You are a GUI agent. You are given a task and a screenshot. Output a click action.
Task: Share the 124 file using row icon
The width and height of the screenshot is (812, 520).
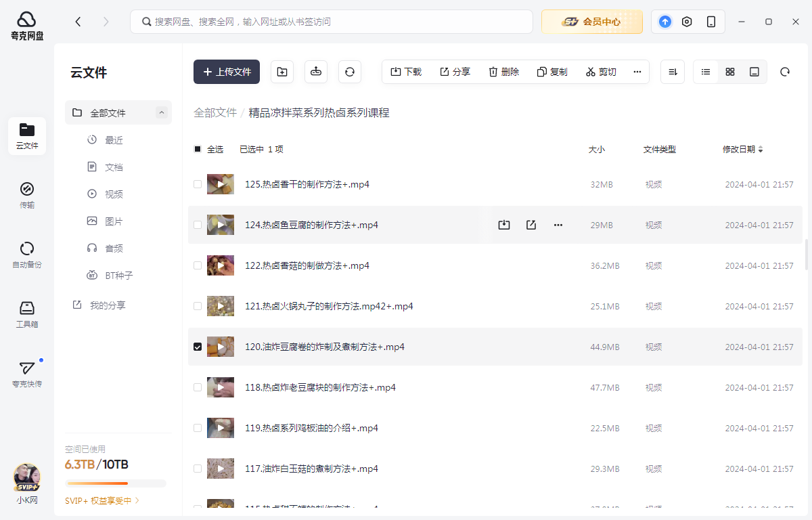(x=531, y=225)
